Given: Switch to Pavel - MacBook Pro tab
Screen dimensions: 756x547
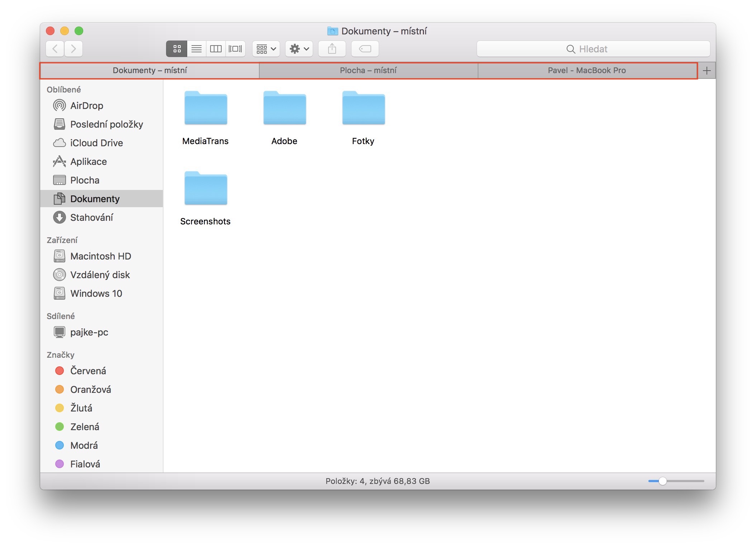Looking at the screenshot, I should coord(586,71).
